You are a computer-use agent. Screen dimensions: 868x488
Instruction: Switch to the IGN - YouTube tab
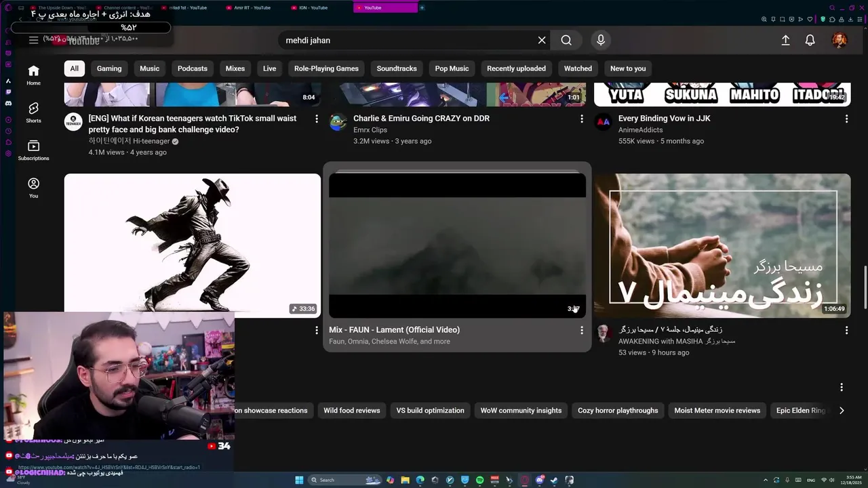coord(313,7)
